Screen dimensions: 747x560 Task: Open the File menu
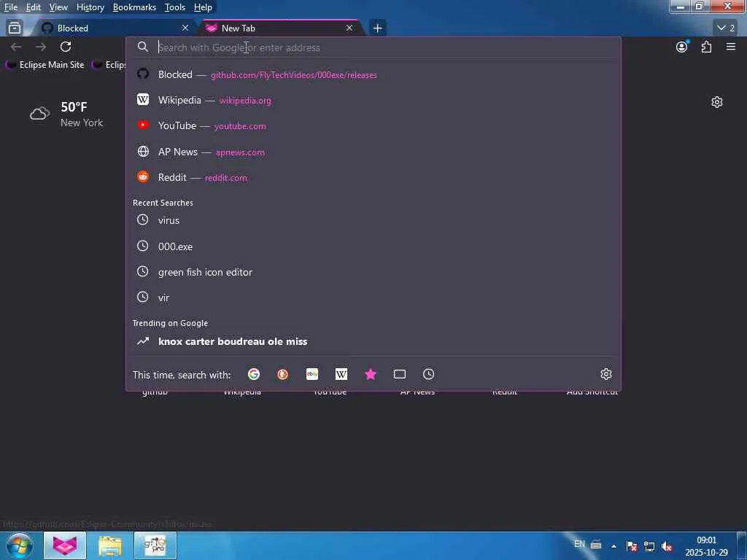tap(10, 7)
